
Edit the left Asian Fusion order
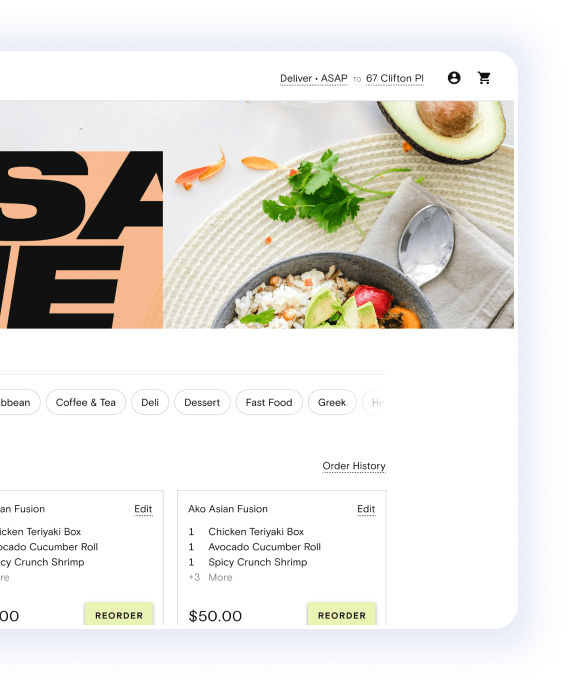coord(143,509)
